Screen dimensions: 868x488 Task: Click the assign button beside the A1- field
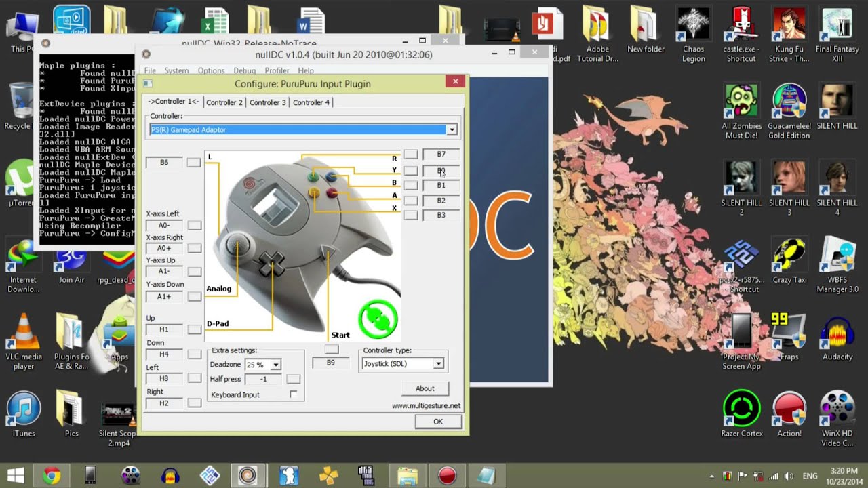point(194,272)
